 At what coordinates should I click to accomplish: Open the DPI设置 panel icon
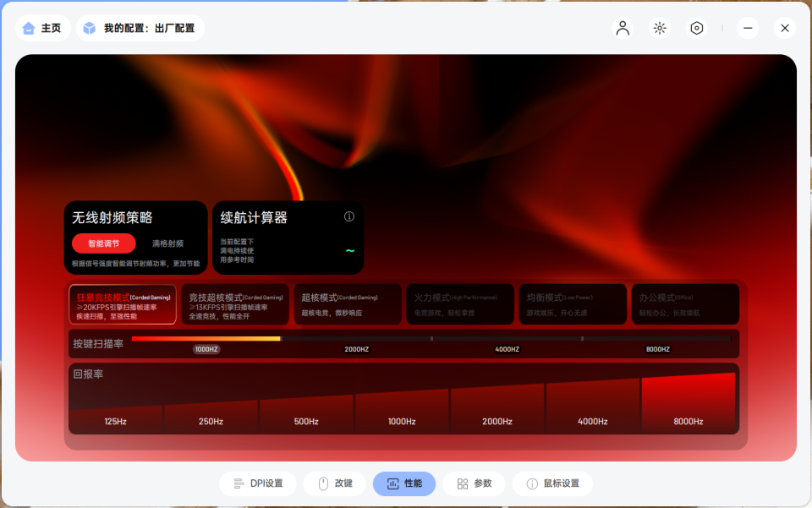point(238,483)
